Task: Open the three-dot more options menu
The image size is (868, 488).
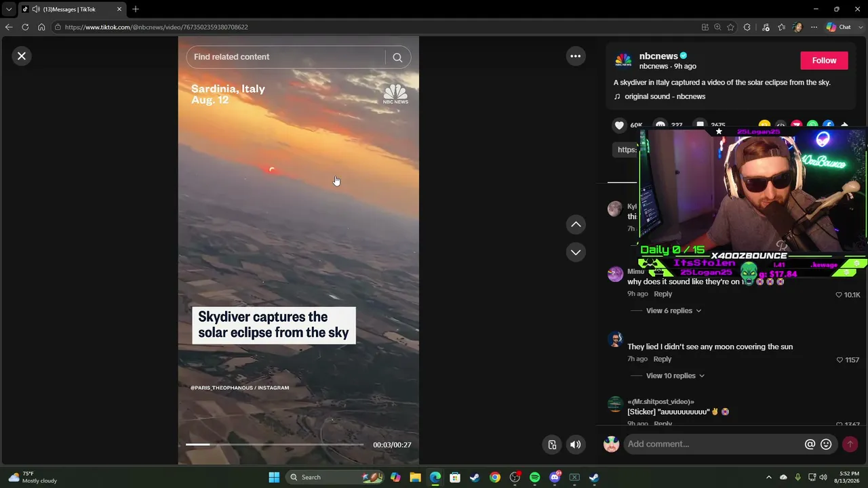Action: coord(575,56)
